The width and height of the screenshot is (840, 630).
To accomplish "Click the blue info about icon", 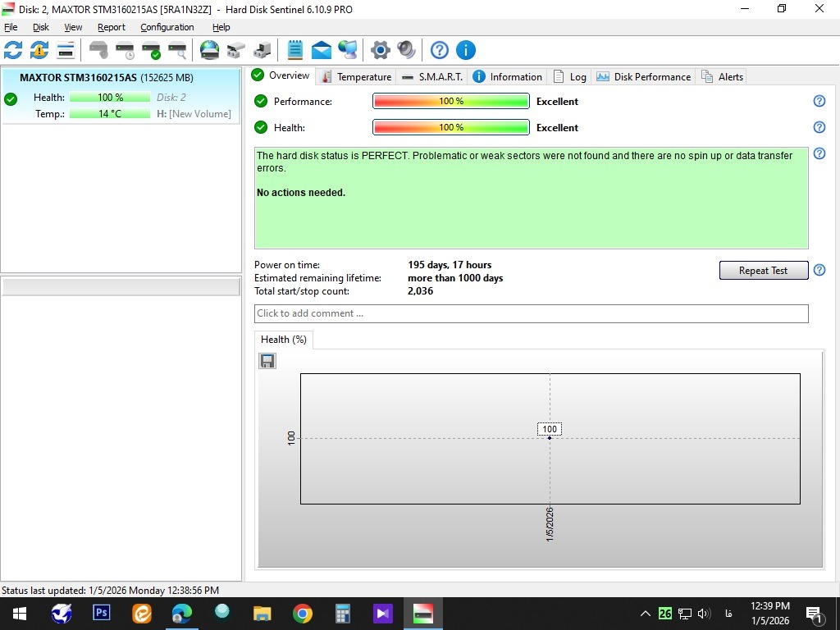I will 465,50.
